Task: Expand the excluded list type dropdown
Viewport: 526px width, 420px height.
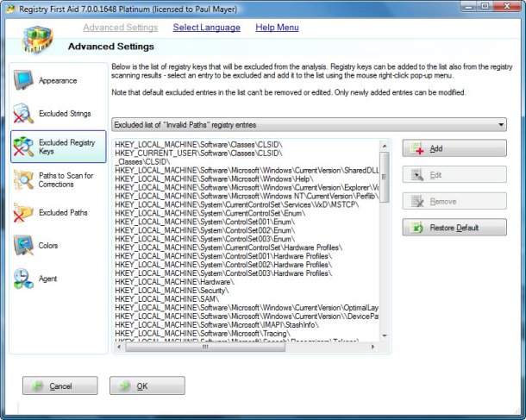Action: coord(501,125)
